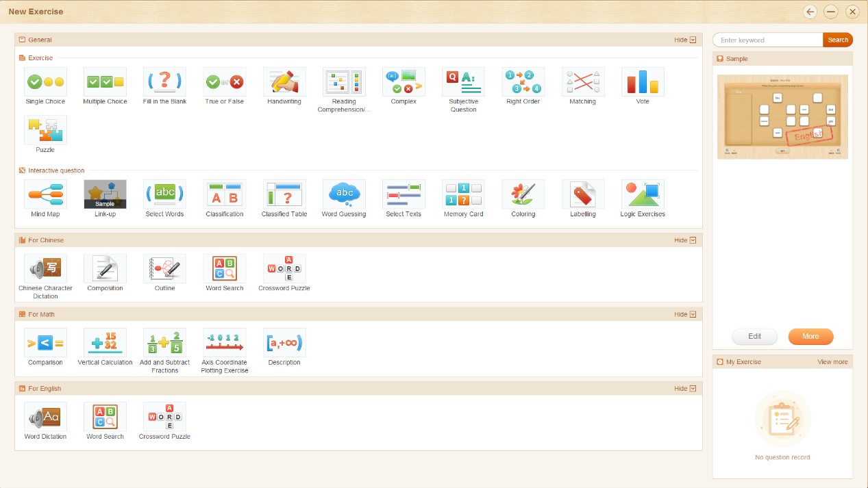
Task: Open the Right Order exercise
Action: (x=523, y=81)
